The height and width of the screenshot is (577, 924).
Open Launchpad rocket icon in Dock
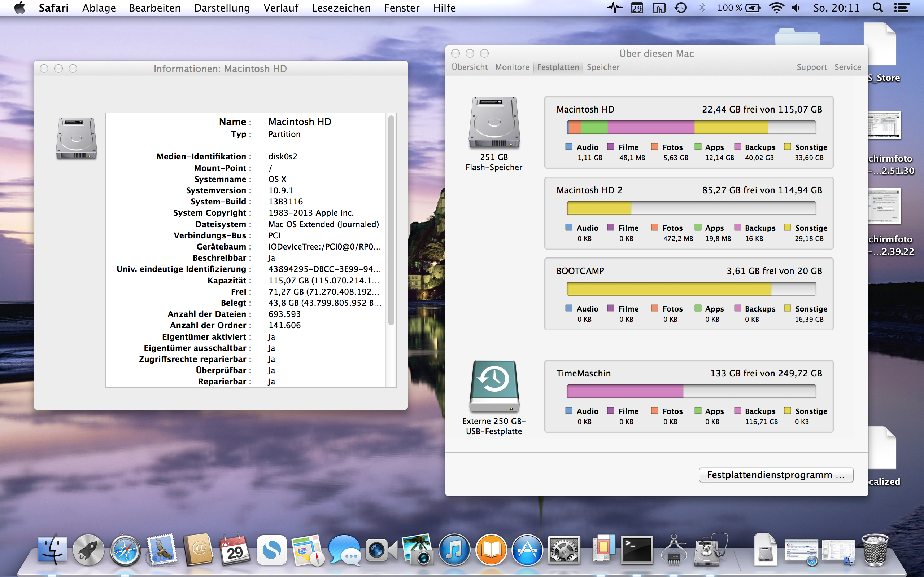coord(88,550)
